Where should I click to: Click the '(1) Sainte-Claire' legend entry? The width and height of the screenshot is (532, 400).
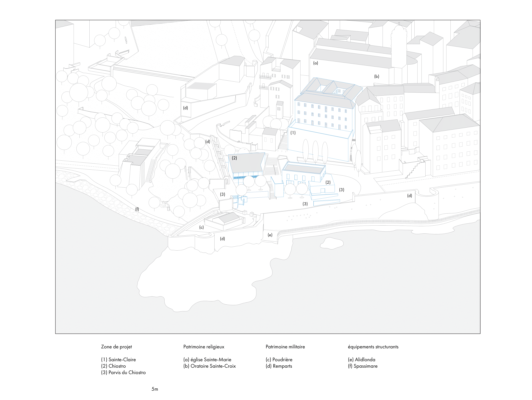118,360
